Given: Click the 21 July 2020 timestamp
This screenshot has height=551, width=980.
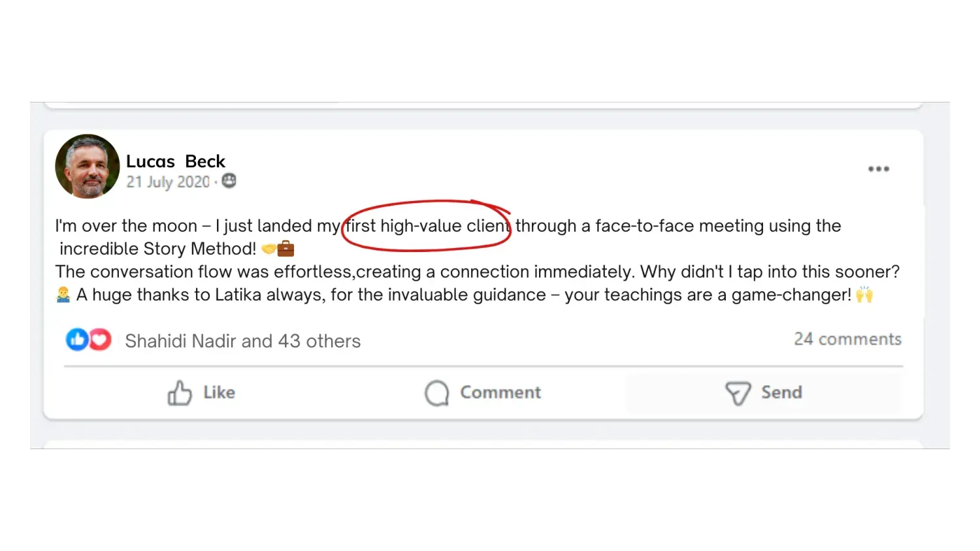Looking at the screenshot, I should point(168,182).
